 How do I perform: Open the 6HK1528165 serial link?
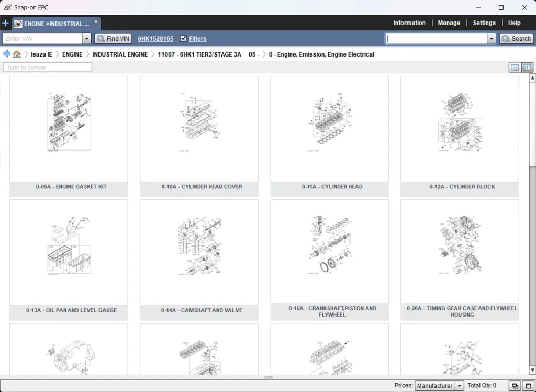(x=155, y=39)
